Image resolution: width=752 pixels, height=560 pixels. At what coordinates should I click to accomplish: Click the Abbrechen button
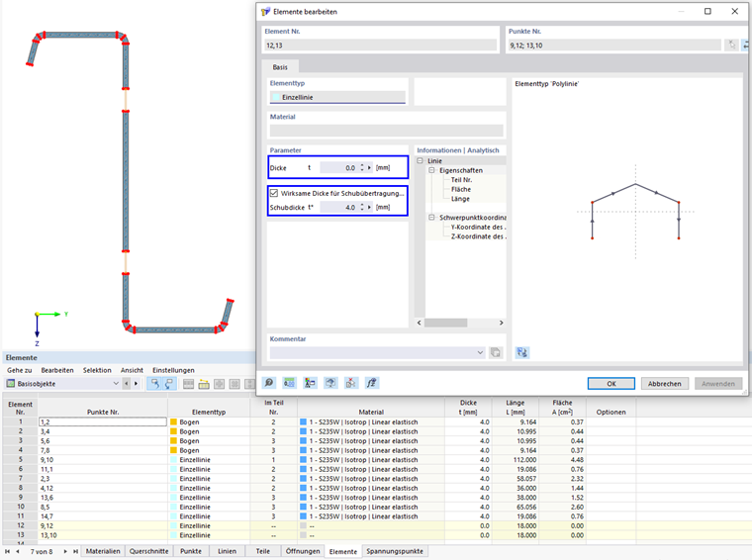pyautogui.click(x=664, y=384)
